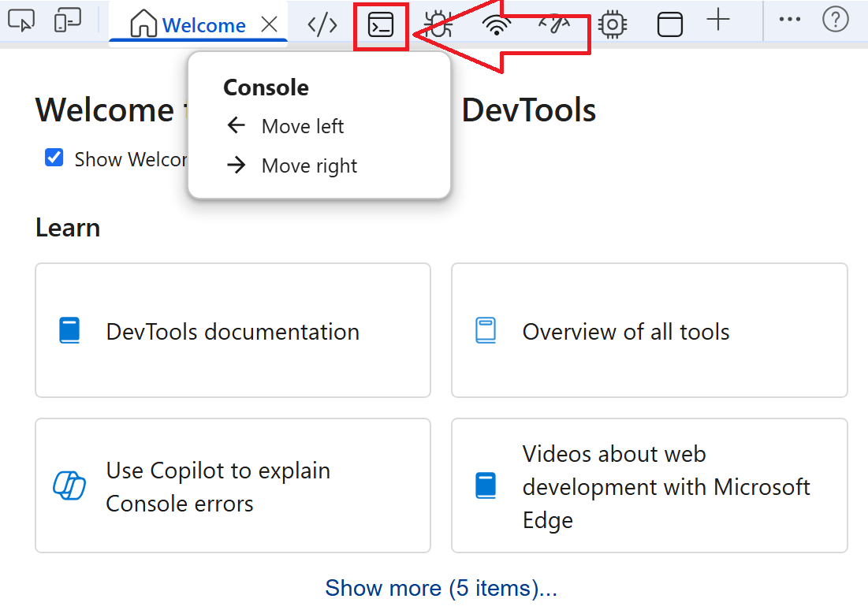Click the Copilot icon in card
This screenshot has height=610, width=868.
[x=69, y=485]
